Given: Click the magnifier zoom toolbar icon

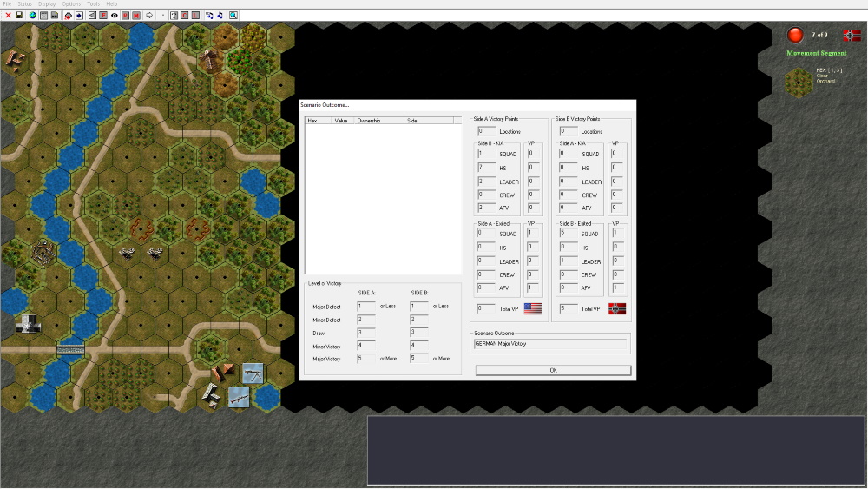Looking at the screenshot, I should tap(233, 15).
